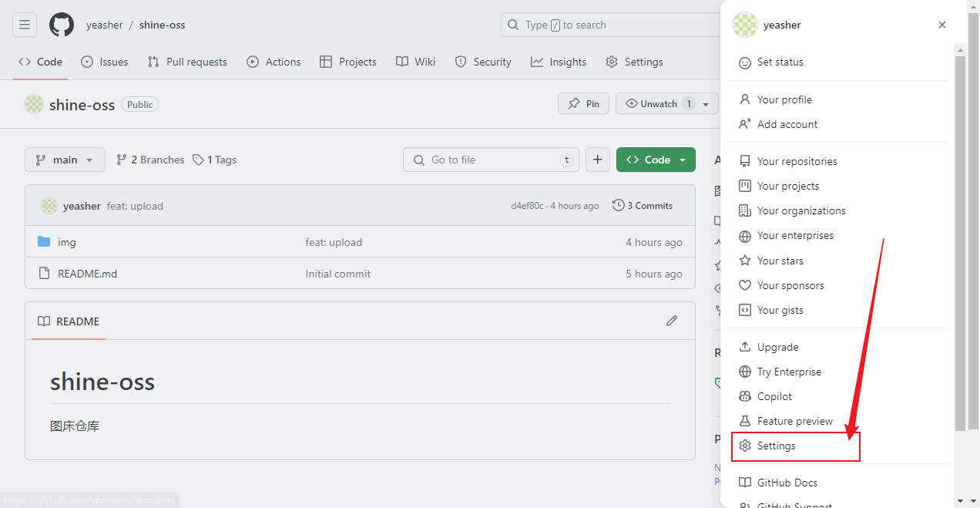Click the person icon beside Your profile
Viewport: 980px width, 508px height.
click(745, 99)
